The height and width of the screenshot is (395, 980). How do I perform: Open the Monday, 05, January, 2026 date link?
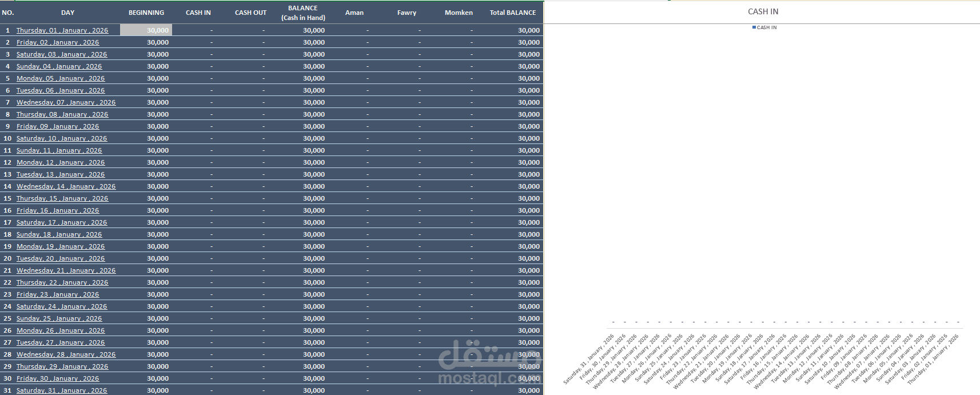pos(60,78)
